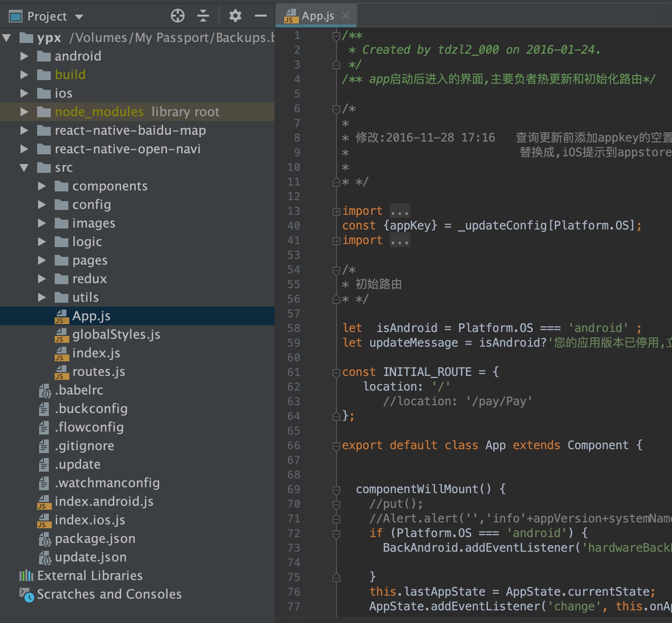This screenshot has height=623, width=672.
Task: Click Scratches and Consoles node
Action: pyautogui.click(x=137, y=594)
